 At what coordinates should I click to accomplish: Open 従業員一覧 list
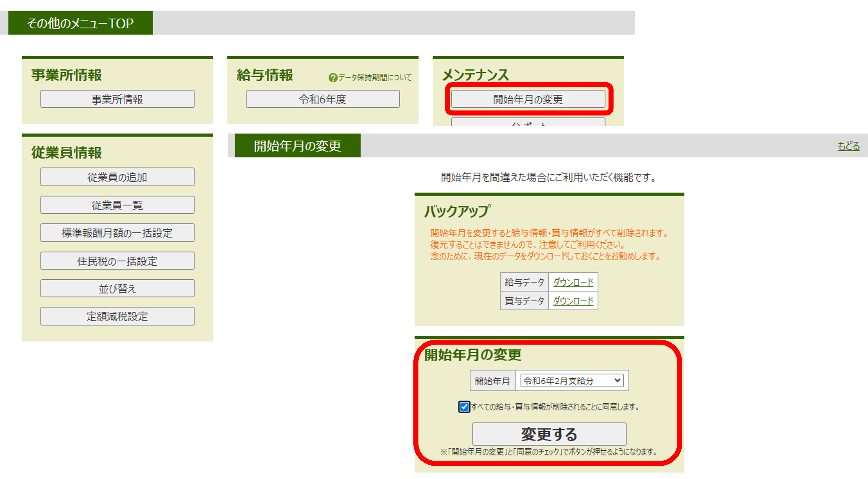117,205
